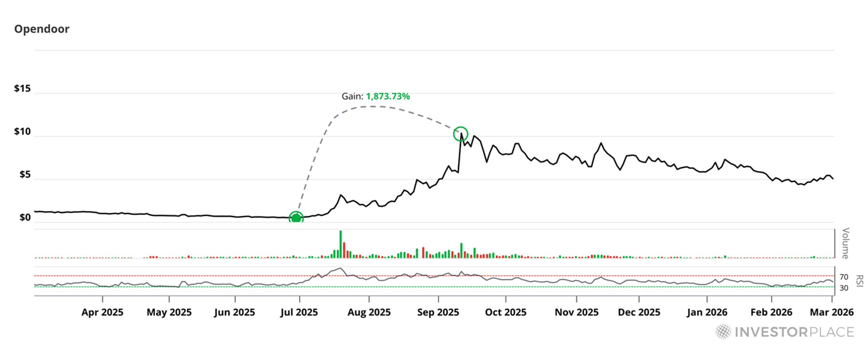Image resolution: width=868 pixels, height=347 pixels.
Task: Click the $0 price axis label
Action: [x=25, y=217]
